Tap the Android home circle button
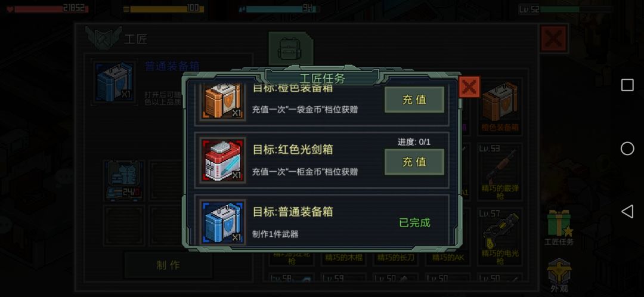Viewport: 644px width, 297px height. (x=627, y=148)
